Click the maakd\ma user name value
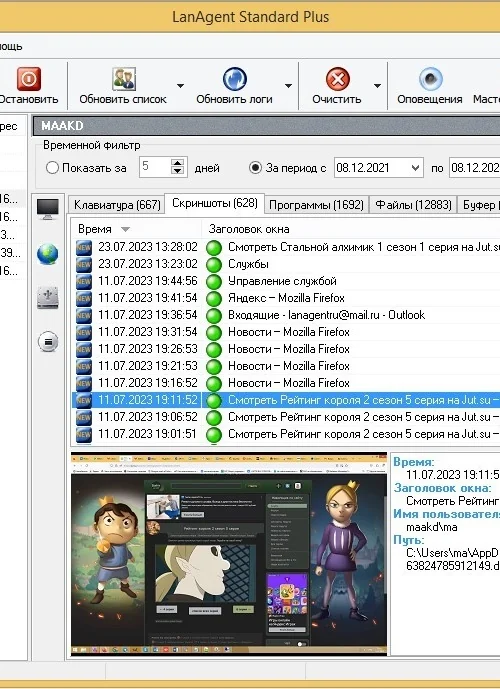 [x=431, y=527]
